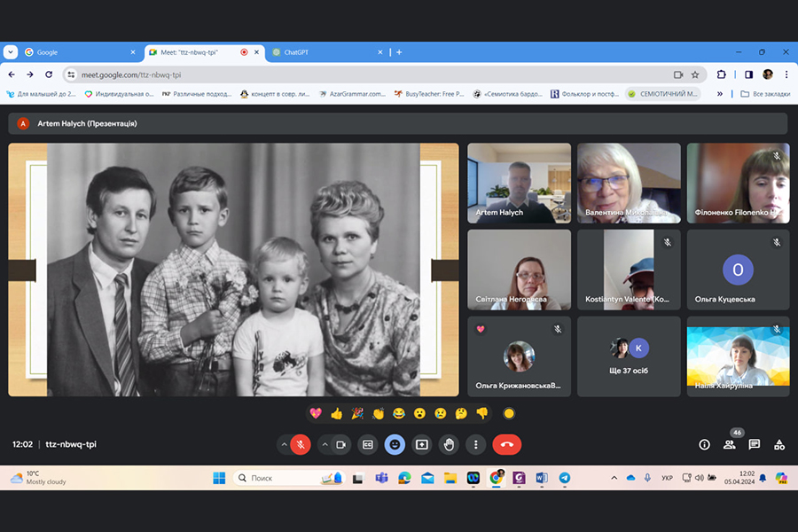Open camera permission icon in address bar
The image size is (798, 532).
[678, 74]
